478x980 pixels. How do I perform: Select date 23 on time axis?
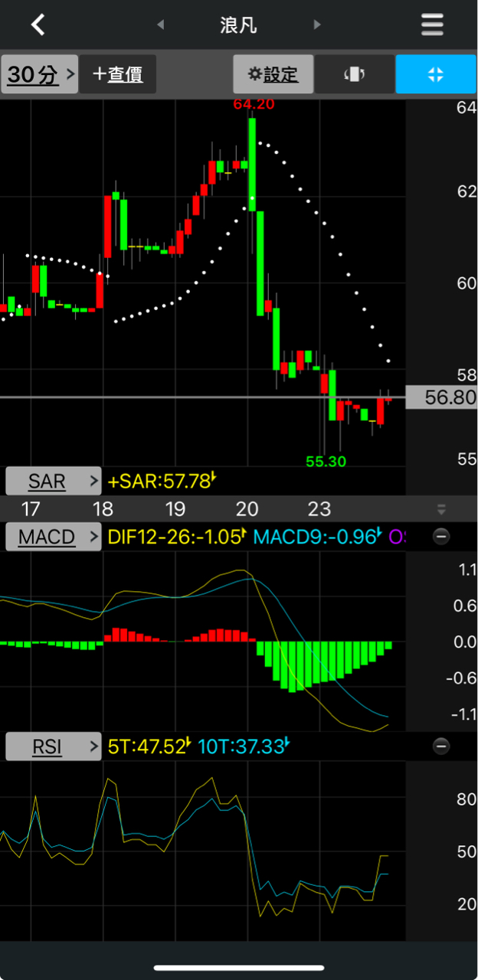(x=319, y=509)
